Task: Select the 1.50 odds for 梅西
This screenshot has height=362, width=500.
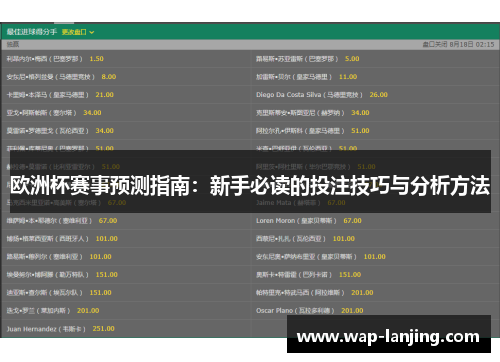Action: click(96, 59)
